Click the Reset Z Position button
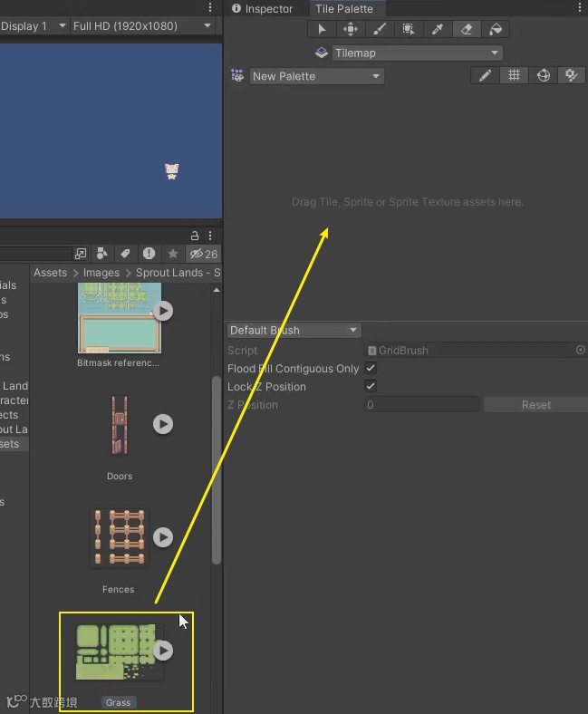 (x=535, y=404)
